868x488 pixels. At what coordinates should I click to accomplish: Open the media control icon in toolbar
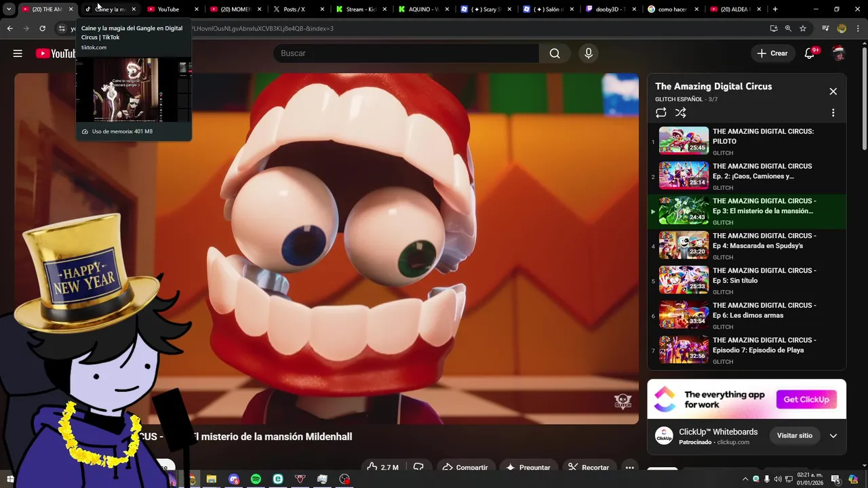[825, 28]
